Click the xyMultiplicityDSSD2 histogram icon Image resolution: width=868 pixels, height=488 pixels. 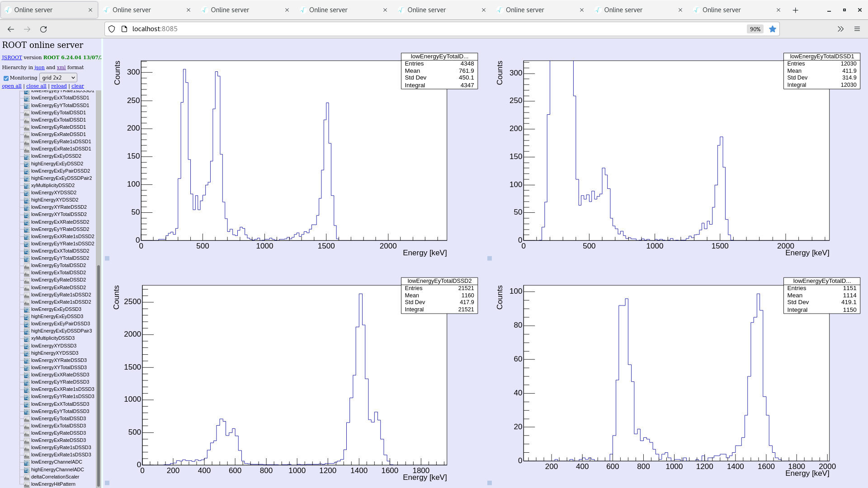26,185
